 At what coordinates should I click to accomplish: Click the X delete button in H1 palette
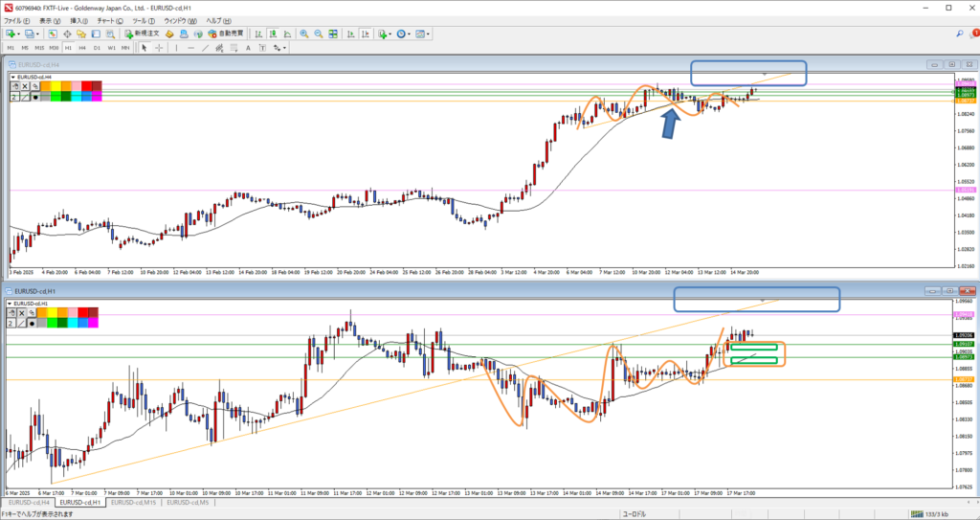tap(22, 313)
